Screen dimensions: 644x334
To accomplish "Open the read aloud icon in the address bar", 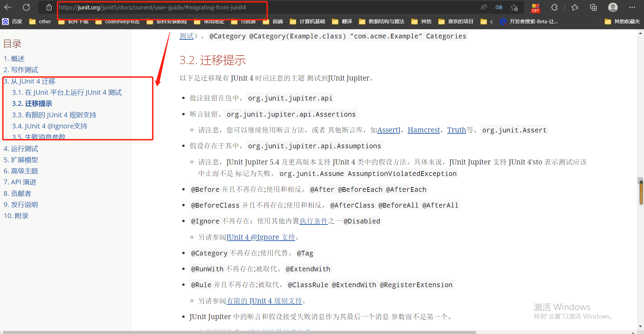I will click(x=484, y=7).
